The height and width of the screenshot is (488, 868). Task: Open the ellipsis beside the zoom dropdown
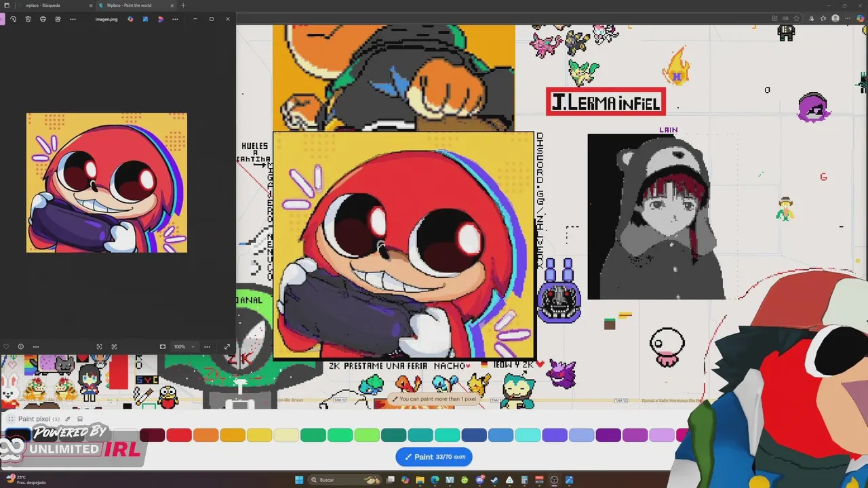[207, 346]
